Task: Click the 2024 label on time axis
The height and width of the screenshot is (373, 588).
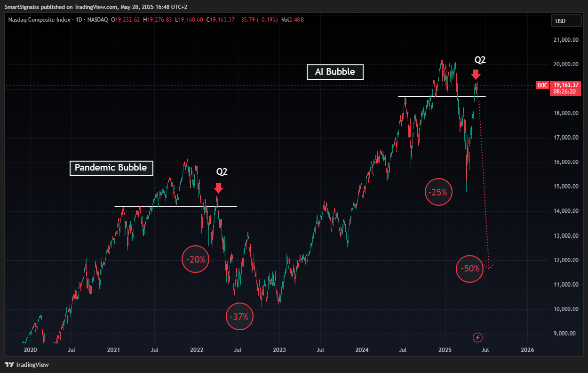Action: pyautogui.click(x=362, y=350)
